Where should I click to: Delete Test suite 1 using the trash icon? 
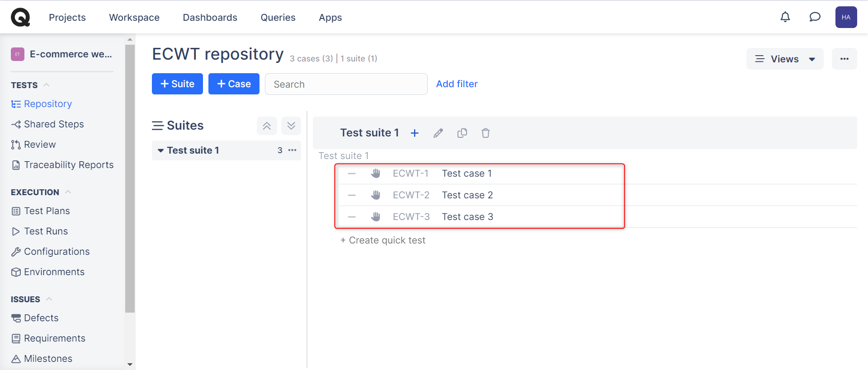click(x=486, y=133)
